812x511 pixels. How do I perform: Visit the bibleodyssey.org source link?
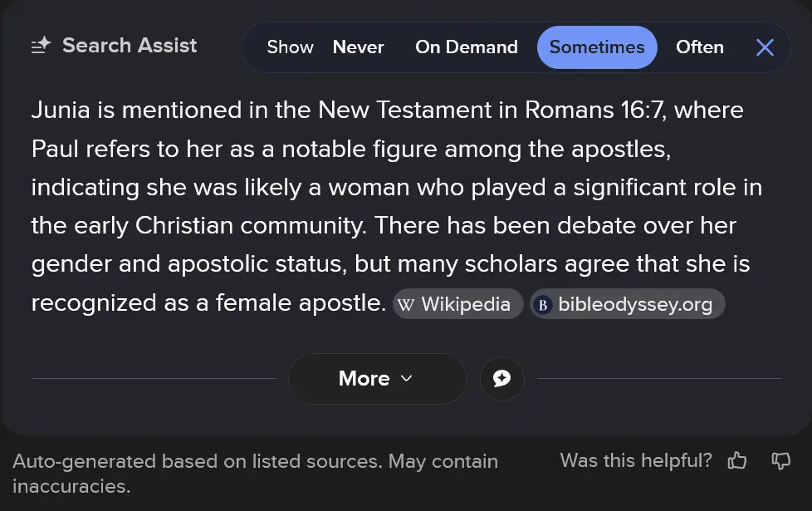pyautogui.click(x=634, y=305)
